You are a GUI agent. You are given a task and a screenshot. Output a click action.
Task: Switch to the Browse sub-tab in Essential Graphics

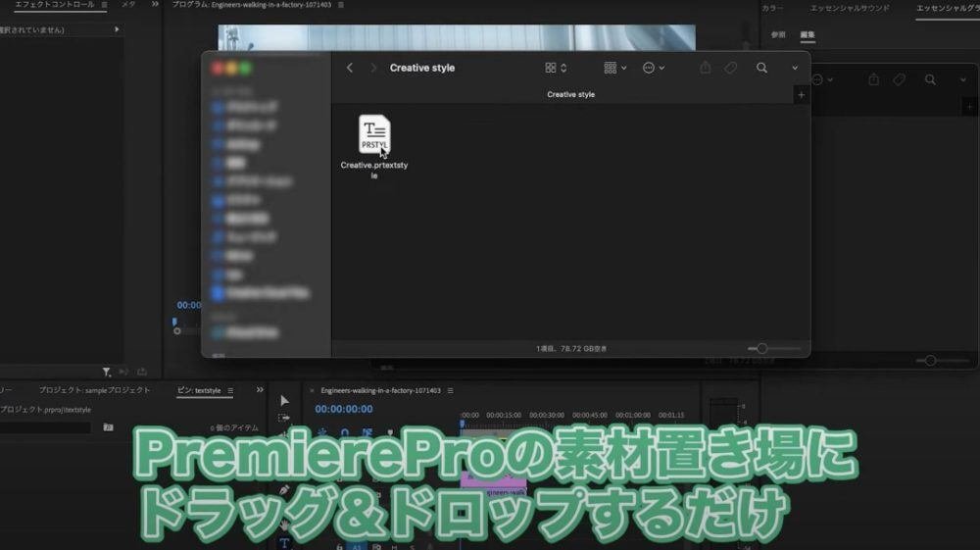pos(778,35)
